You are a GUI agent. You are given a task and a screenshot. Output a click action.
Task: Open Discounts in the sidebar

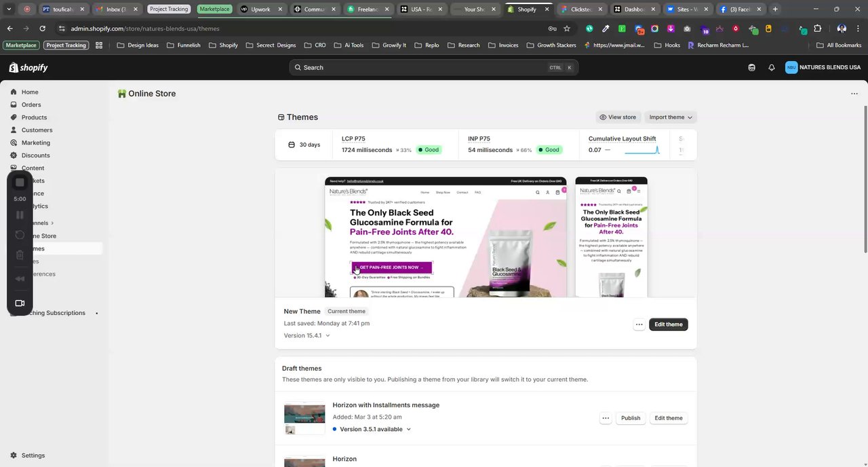click(x=35, y=155)
